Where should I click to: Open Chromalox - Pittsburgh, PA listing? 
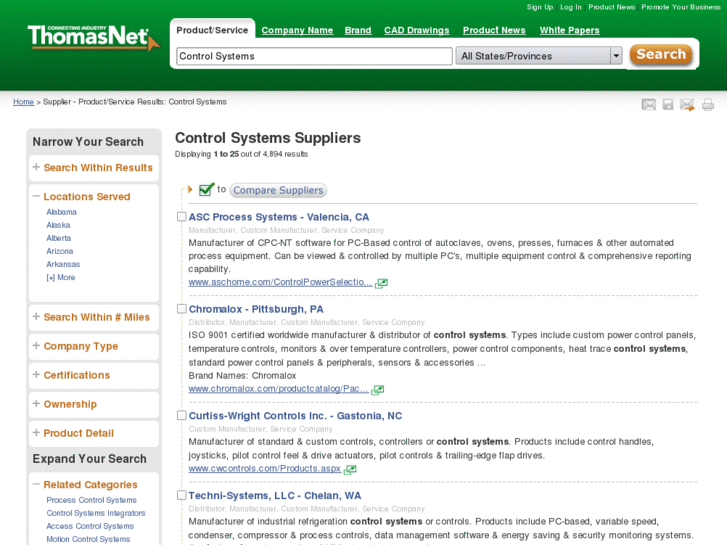[x=256, y=309]
